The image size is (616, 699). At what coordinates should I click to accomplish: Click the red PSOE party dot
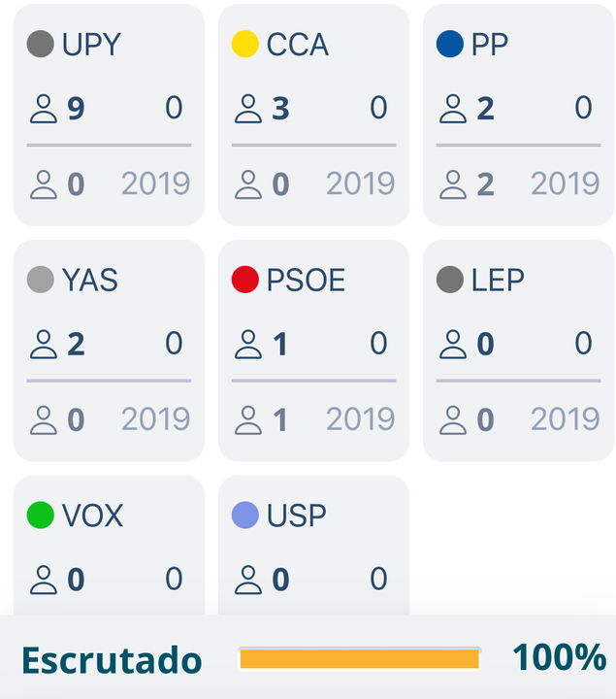(x=245, y=280)
